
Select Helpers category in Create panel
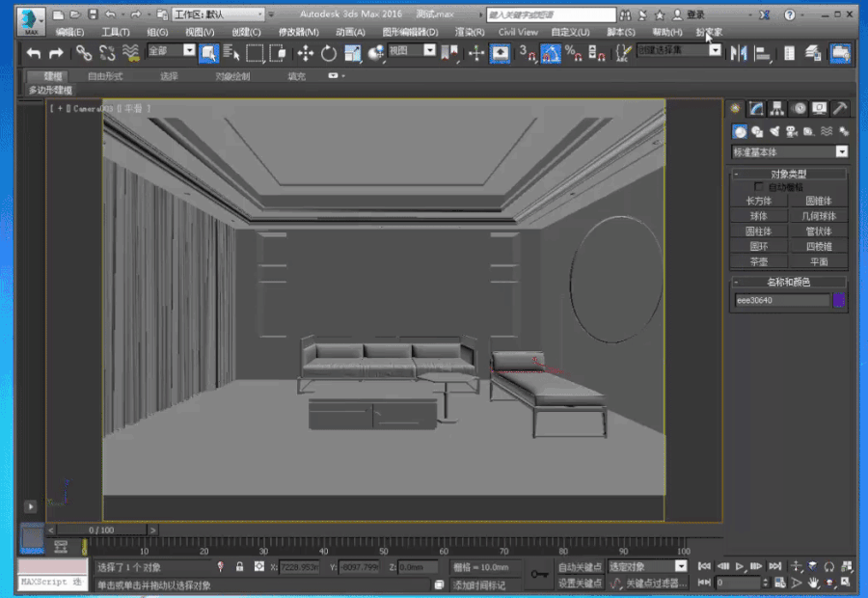[x=809, y=131]
